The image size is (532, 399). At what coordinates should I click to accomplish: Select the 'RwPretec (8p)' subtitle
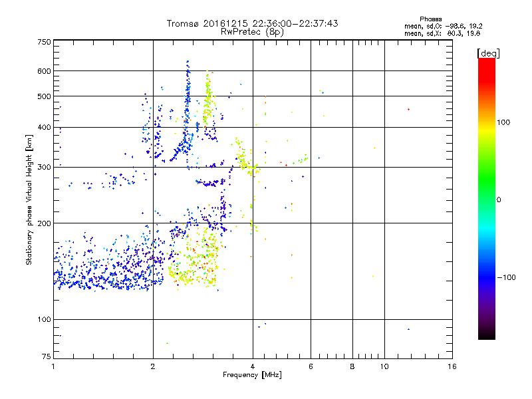(252, 32)
